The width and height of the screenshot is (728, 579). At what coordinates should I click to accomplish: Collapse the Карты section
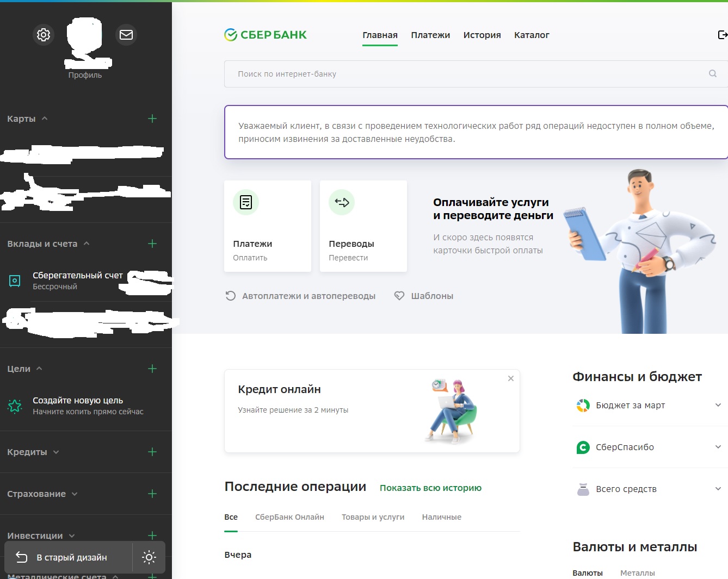[45, 119]
